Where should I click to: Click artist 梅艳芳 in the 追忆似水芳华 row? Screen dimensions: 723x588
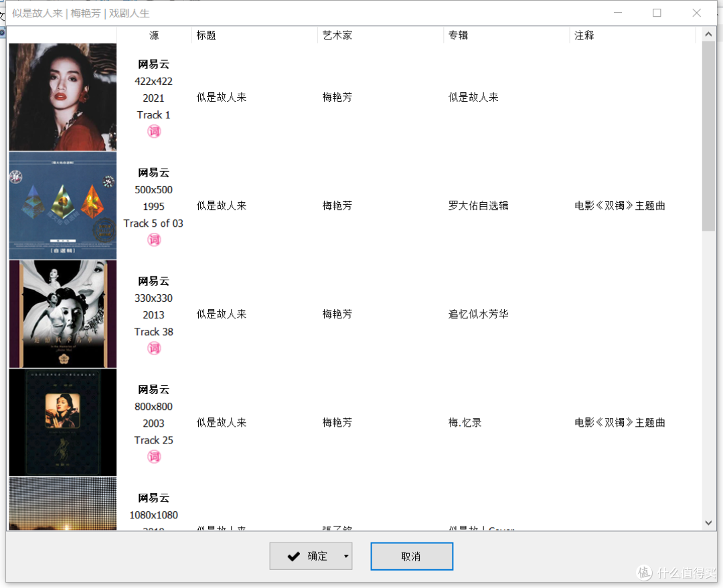(x=337, y=314)
